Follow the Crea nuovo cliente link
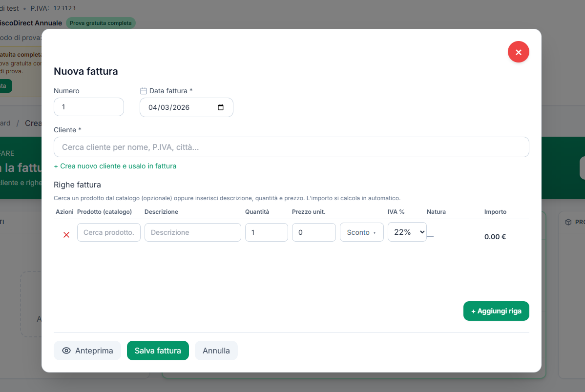The image size is (585, 392). click(115, 166)
